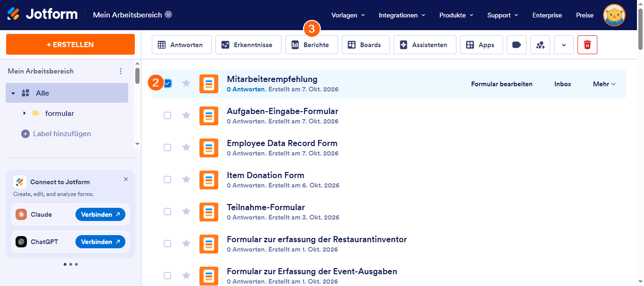Click the Jotform logo
This screenshot has height=286, width=644.
tap(42, 14)
